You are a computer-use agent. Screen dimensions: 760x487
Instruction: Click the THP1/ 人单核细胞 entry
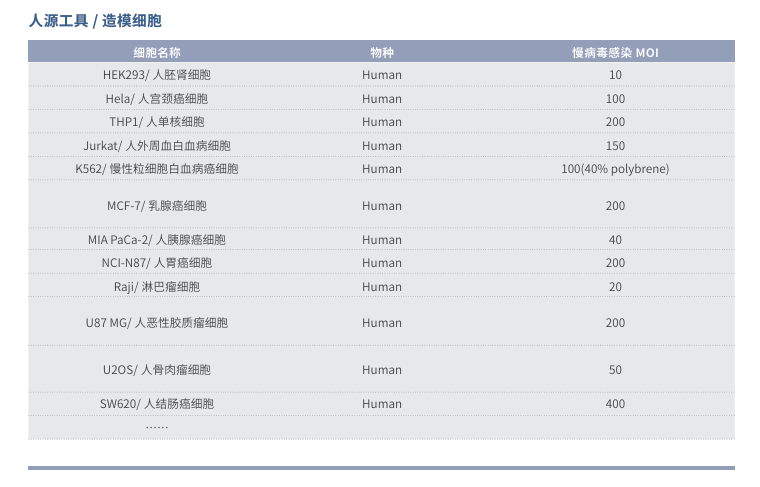157,122
